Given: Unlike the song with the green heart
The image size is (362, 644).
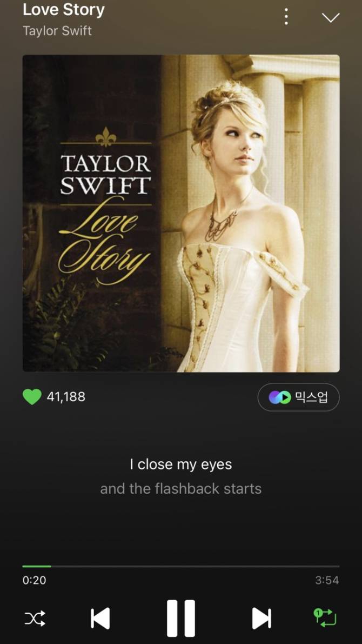Looking at the screenshot, I should tap(32, 397).
